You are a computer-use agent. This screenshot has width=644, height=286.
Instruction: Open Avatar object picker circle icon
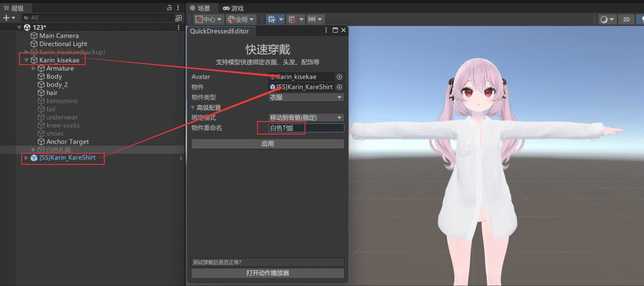340,77
